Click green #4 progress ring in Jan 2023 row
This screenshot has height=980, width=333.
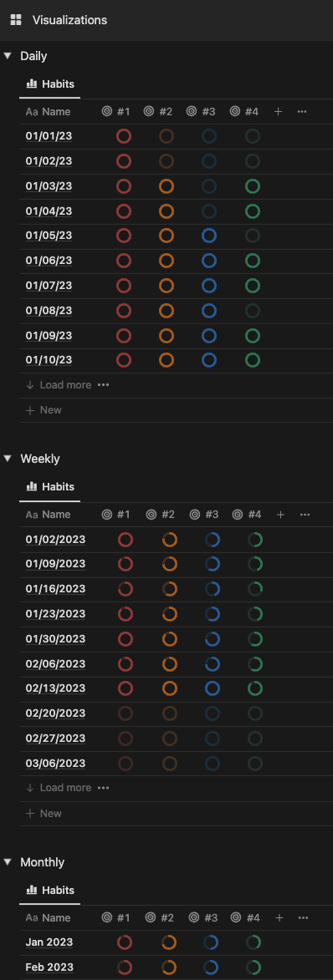pyautogui.click(x=253, y=942)
